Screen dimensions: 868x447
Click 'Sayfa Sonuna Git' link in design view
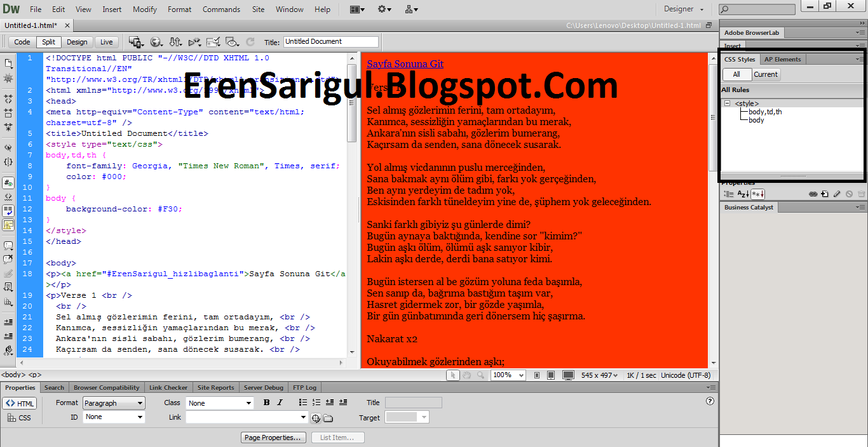coord(405,63)
